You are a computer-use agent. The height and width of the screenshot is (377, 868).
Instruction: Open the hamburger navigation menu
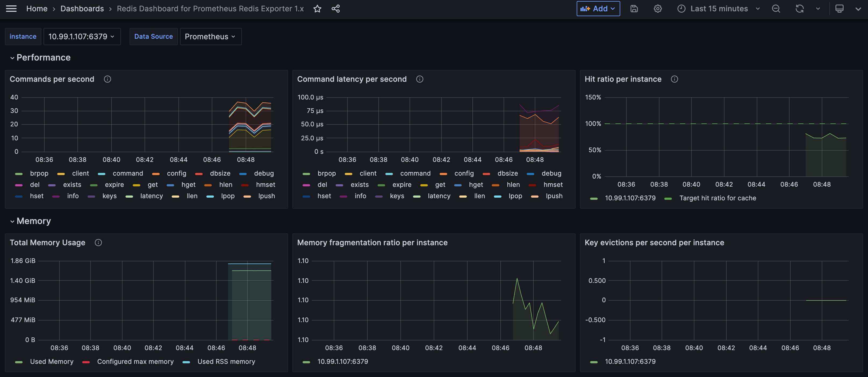[x=11, y=9]
